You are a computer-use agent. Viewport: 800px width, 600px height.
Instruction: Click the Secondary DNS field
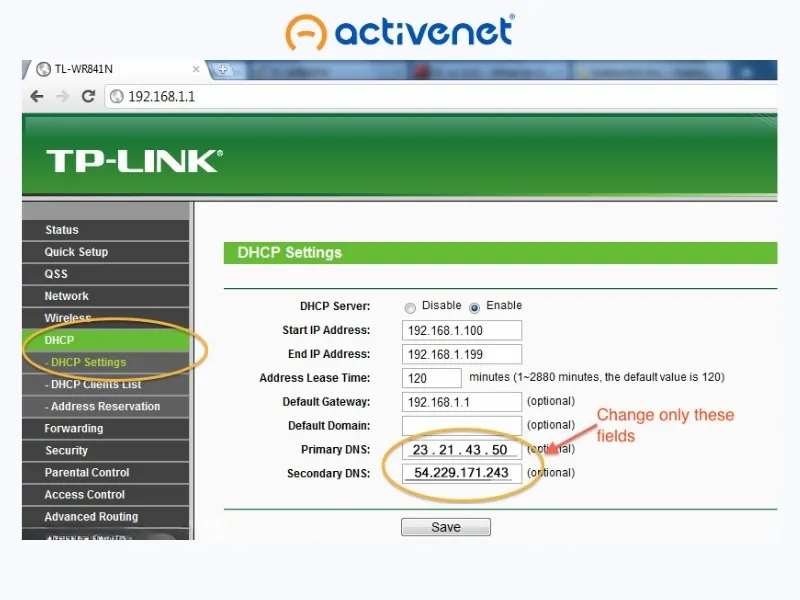click(462, 473)
